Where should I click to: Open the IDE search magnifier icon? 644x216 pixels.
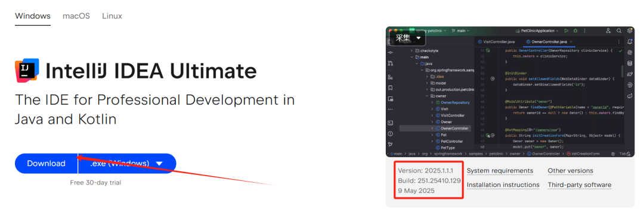(619, 31)
